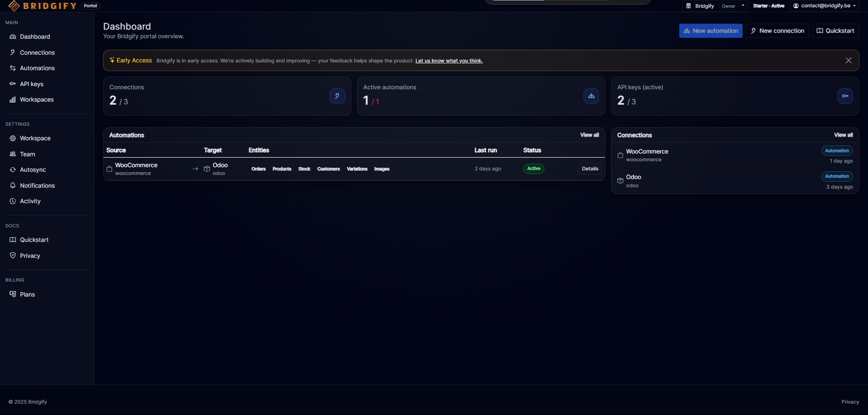Follow the 'Let us know what you think' link
Image resolution: width=868 pixels, height=415 pixels.
point(449,61)
